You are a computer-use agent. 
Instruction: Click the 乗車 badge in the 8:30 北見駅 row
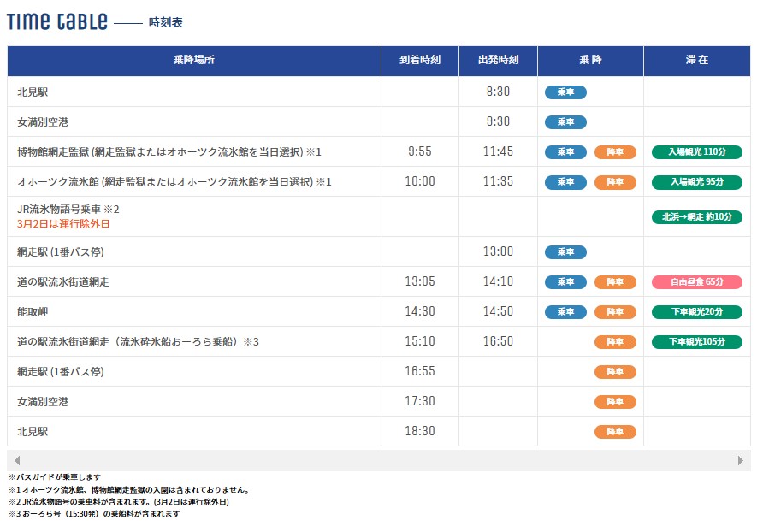click(x=565, y=92)
